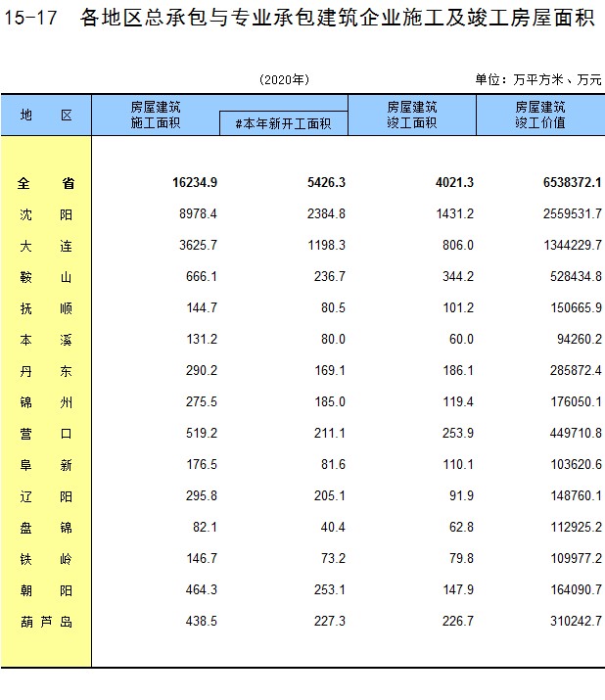Screen dimensions: 605x700
Task: Select the 抚顺 value 150665.9
Action: pyautogui.click(x=576, y=307)
